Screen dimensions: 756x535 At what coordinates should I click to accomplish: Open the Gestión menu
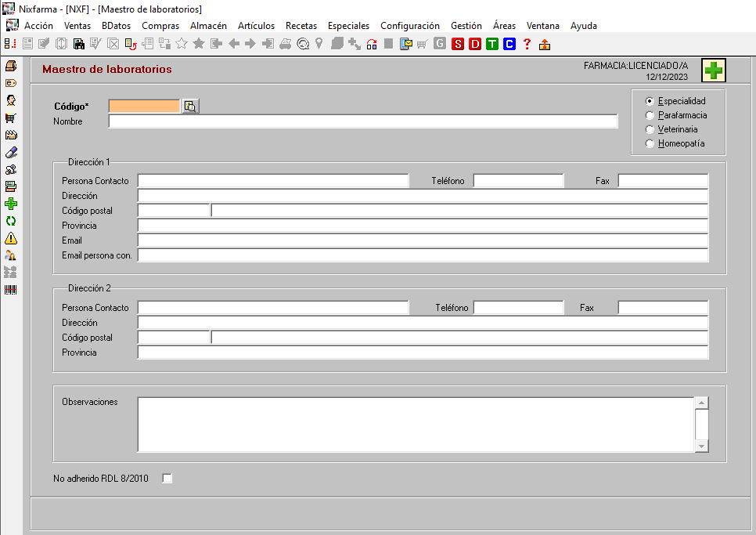point(466,26)
